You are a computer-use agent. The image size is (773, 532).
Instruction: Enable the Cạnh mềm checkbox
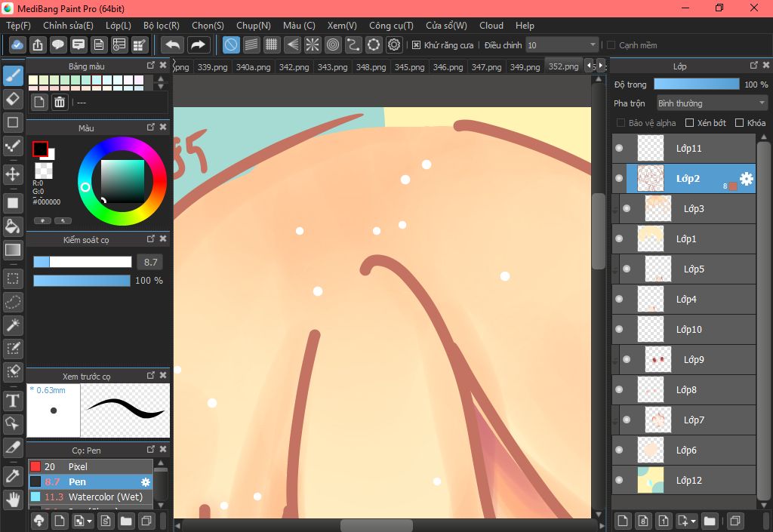611,45
